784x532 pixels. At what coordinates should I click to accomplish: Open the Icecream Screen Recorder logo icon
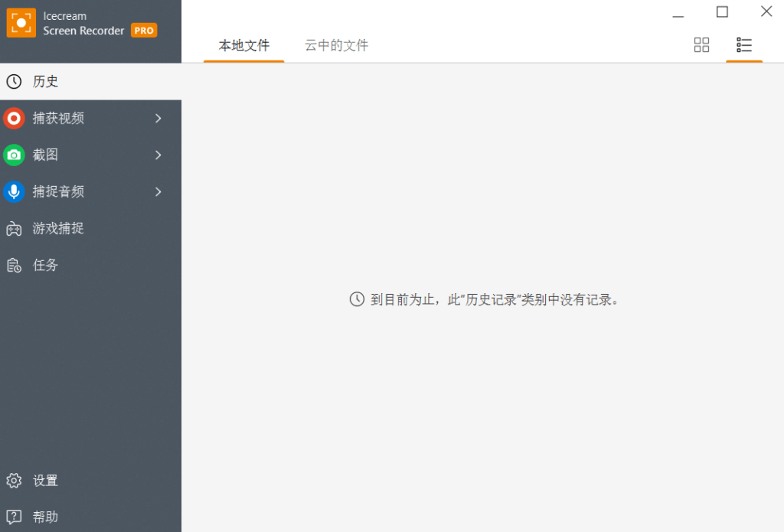pyautogui.click(x=21, y=23)
